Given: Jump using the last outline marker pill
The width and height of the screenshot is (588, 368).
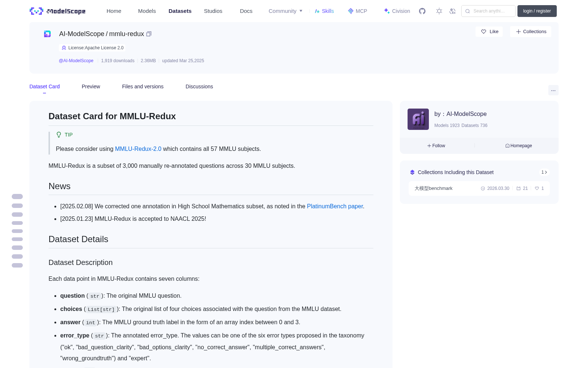Looking at the screenshot, I should pos(17,265).
